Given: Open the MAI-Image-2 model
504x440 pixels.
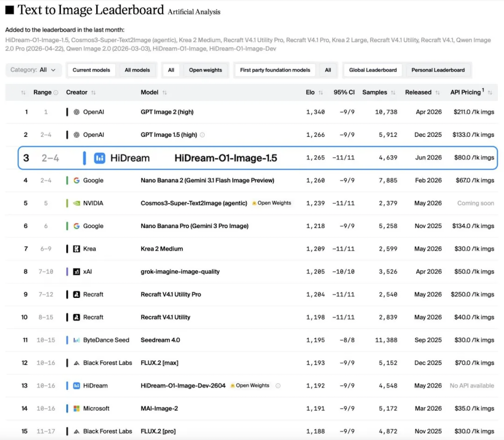Looking at the screenshot, I should 159,408.
